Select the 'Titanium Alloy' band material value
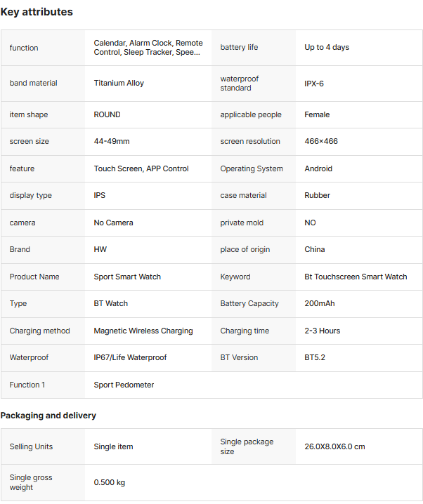This screenshot has height=504, width=423. click(119, 83)
